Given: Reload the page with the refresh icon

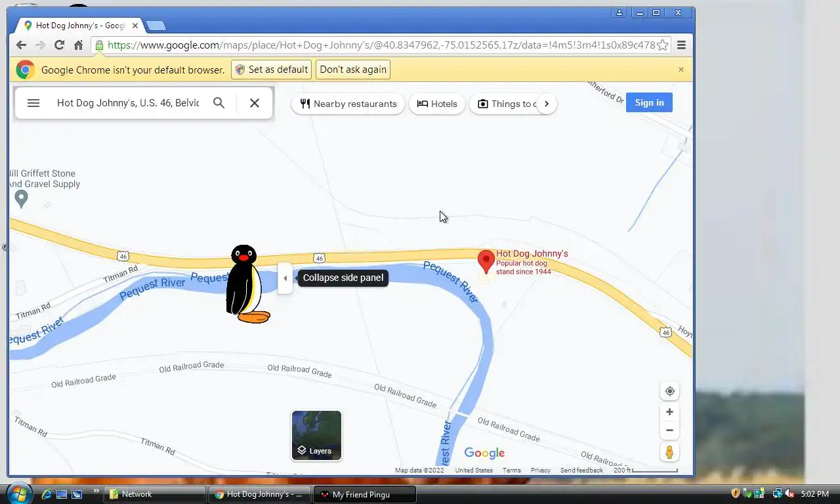Looking at the screenshot, I should 59,45.
